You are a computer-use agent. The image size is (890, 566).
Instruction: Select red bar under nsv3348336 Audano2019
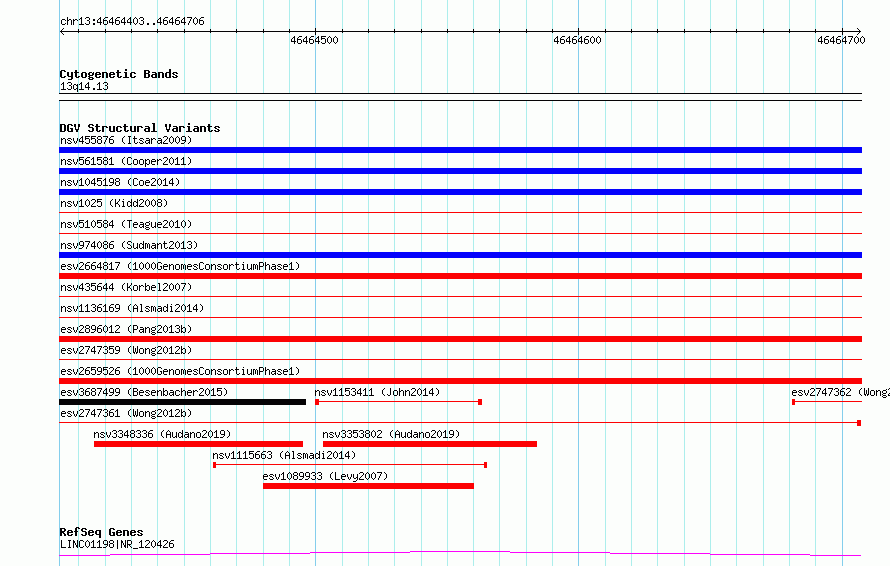click(198, 444)
